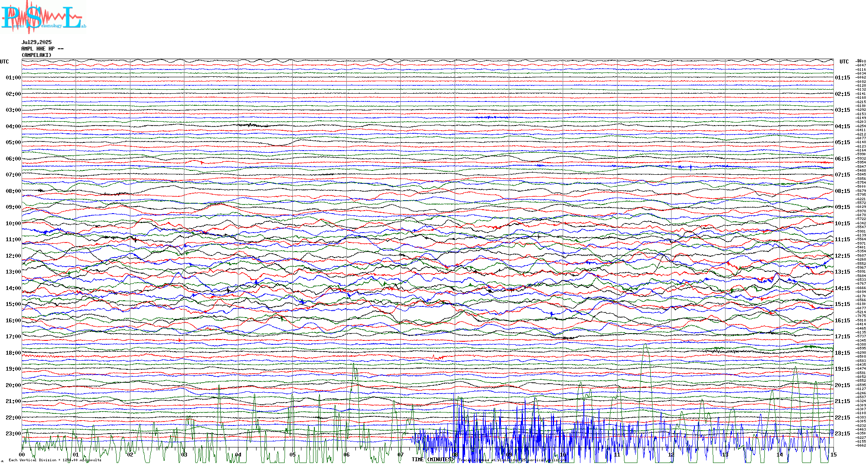Click minute marker 06 on the bottom axis
This screenshot has width=868, height=466.
(346, 455)
